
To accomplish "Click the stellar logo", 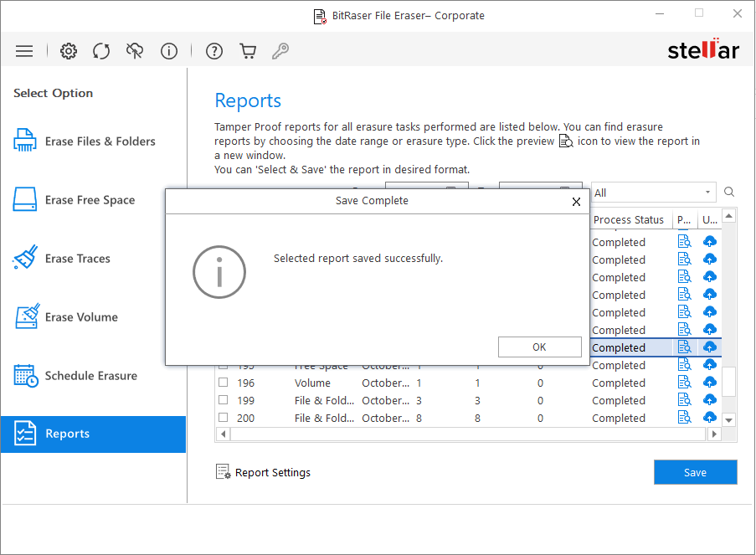I will tap(702, 49).
